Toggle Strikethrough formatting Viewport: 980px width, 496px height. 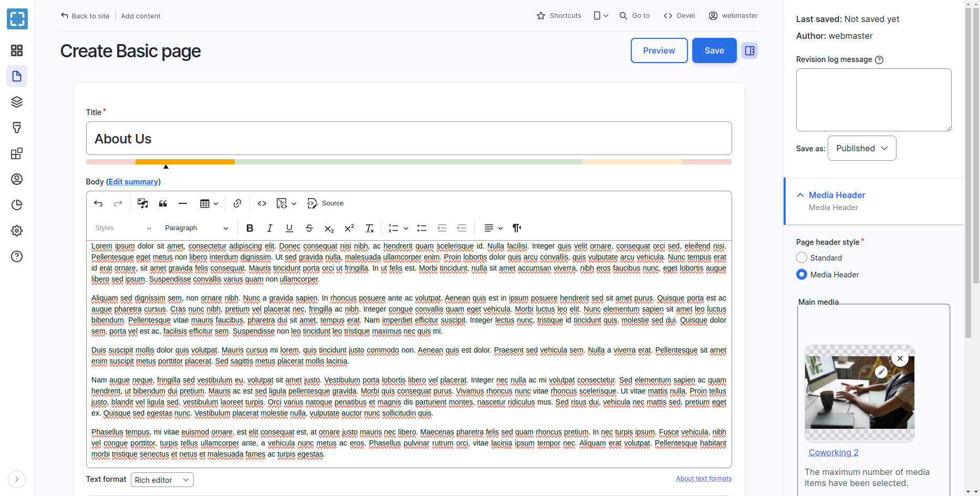309,228
